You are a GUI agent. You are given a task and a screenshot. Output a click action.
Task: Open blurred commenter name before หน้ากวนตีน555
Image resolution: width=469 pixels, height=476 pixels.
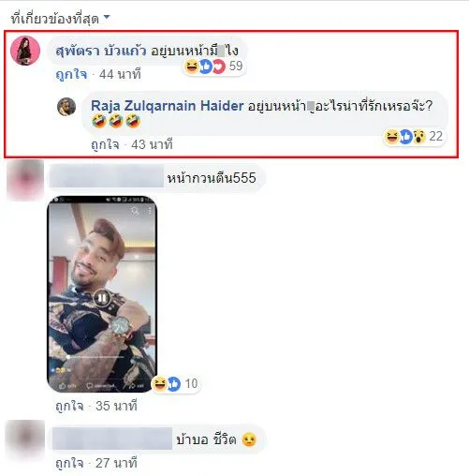(107, 177)
